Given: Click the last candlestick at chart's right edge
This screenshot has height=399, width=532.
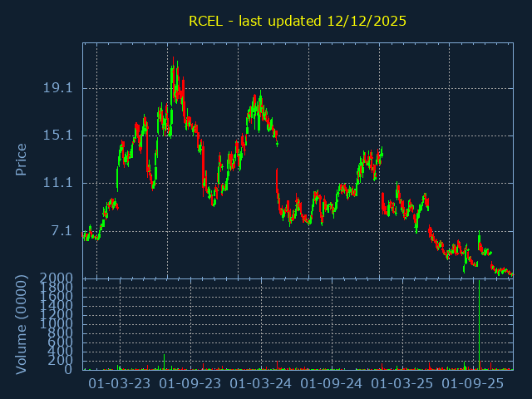Looking at the screenshot, I should [x=511, y=274].
